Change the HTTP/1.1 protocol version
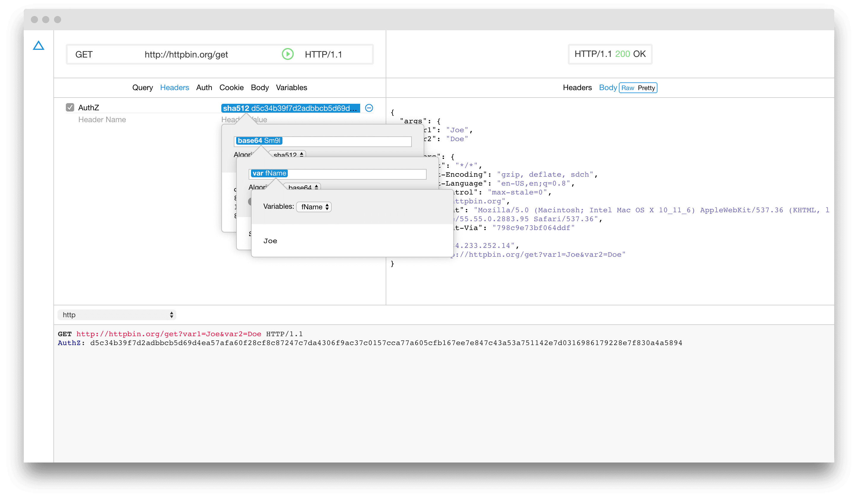 (x=323, y=55)
